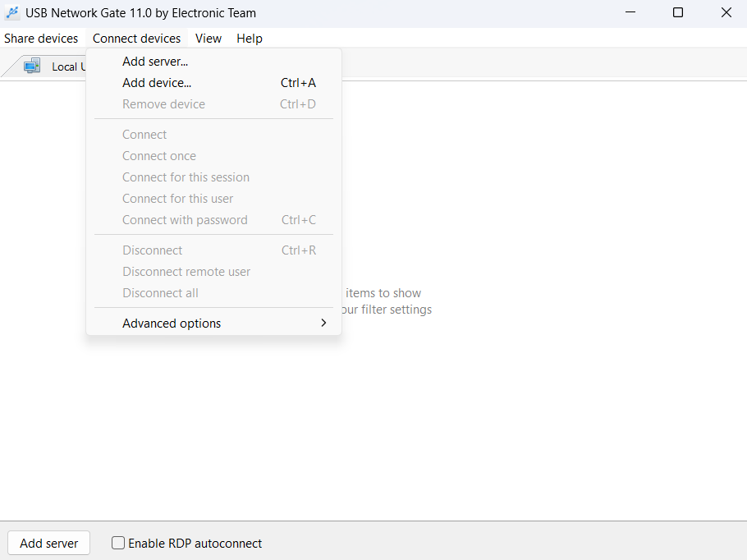Viewport: 747px width, 560px height.
Task: Select Add server... from the menu
Action: pos(155,62)
